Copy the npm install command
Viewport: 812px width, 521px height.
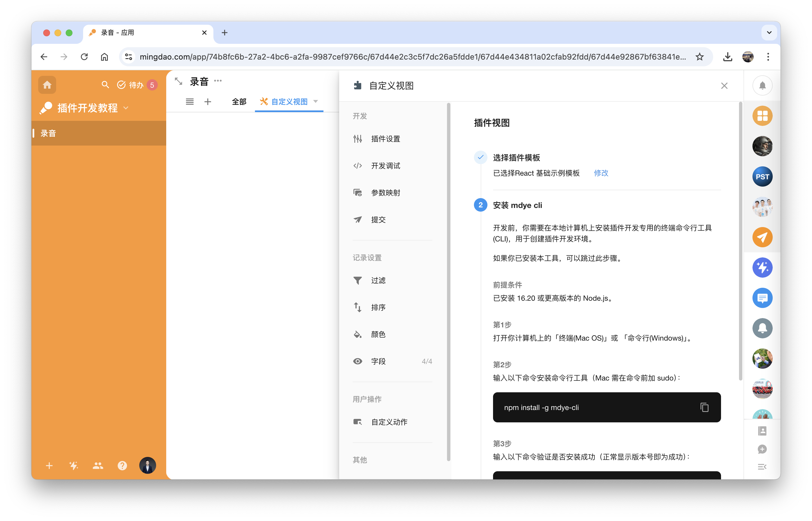tap(704, 407)
